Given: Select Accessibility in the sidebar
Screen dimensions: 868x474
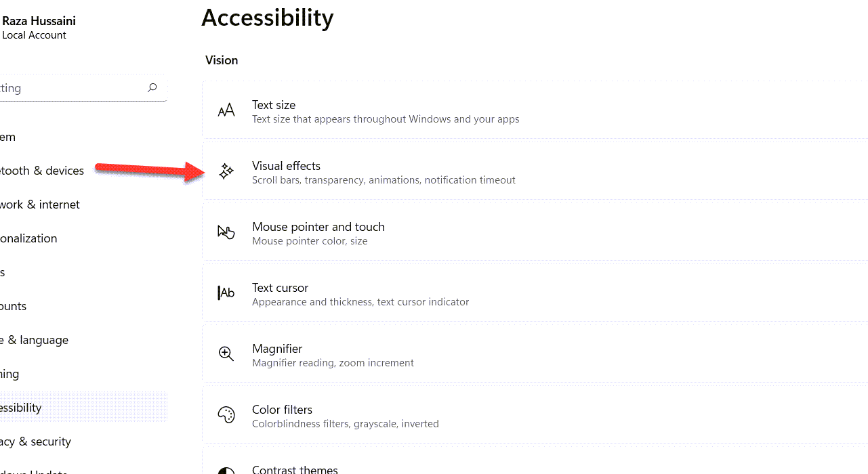Looking at the screenshot, I should click(21, 408).
